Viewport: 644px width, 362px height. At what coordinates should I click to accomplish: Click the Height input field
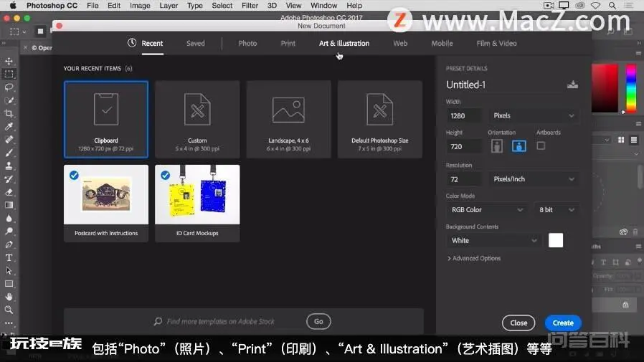pos(465,146)
